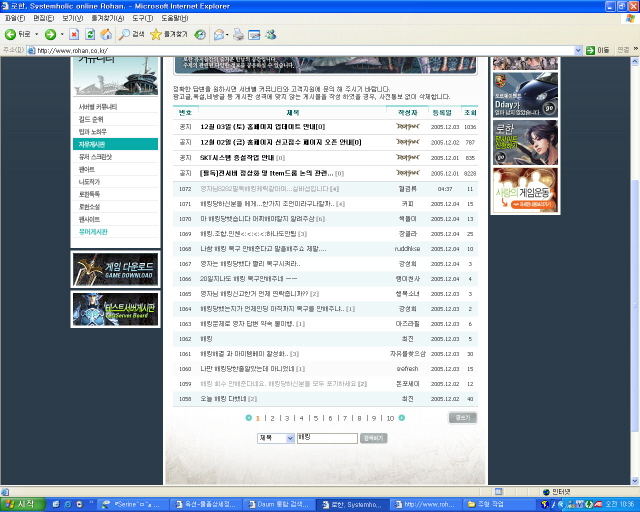Refresh the page with toolbar icon
The width and height of the screenshot is (640, 512).
coord(90,34)
